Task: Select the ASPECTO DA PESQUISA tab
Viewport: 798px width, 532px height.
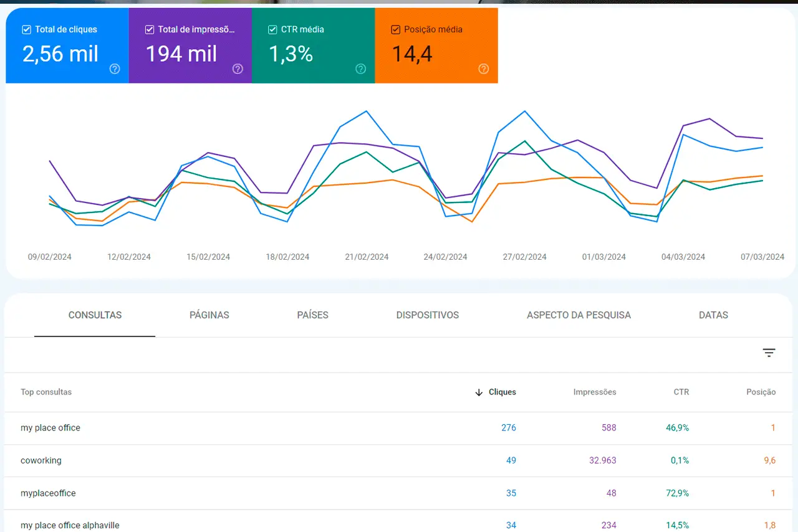Action: [x=579, y=315]
